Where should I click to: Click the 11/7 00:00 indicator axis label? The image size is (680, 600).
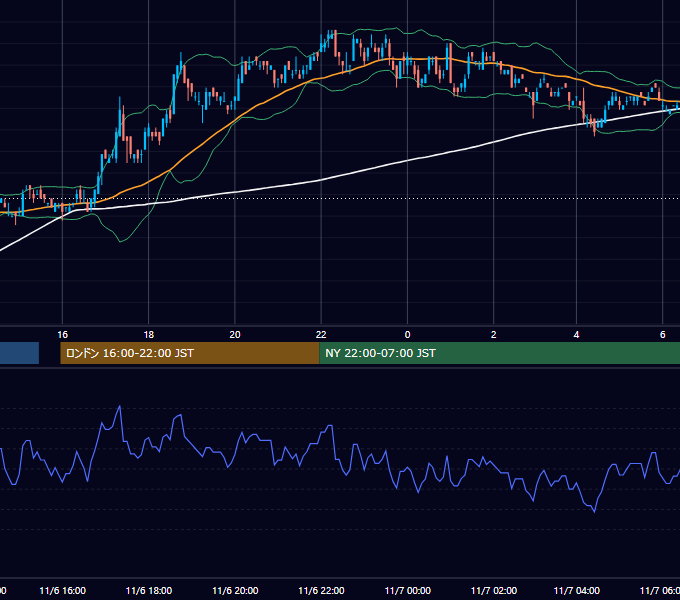408,591
